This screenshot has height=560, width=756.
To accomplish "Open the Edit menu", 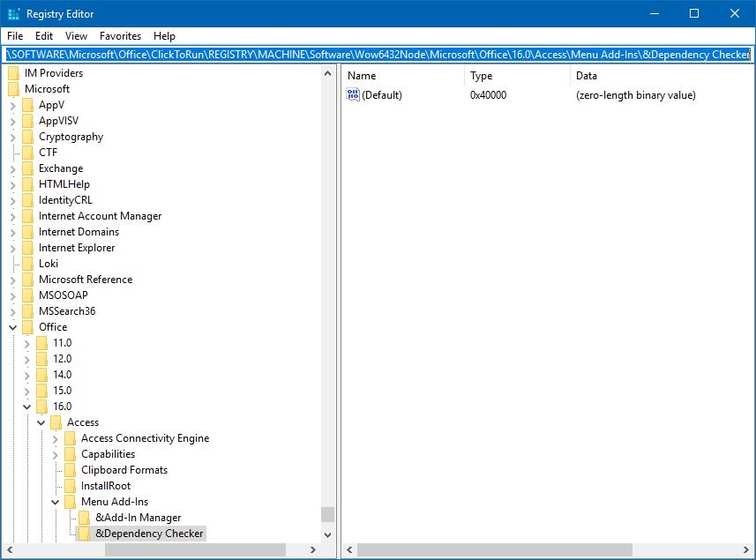I will (x=44, y=36).
